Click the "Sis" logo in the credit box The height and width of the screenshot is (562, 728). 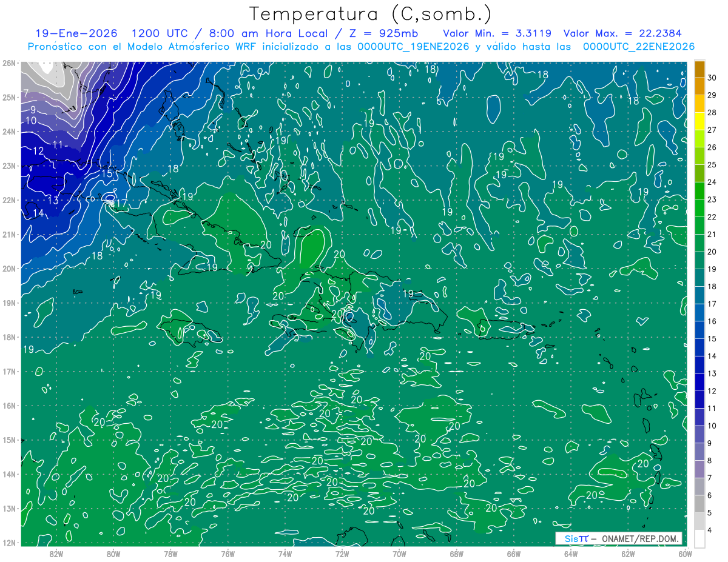point(571,538)
